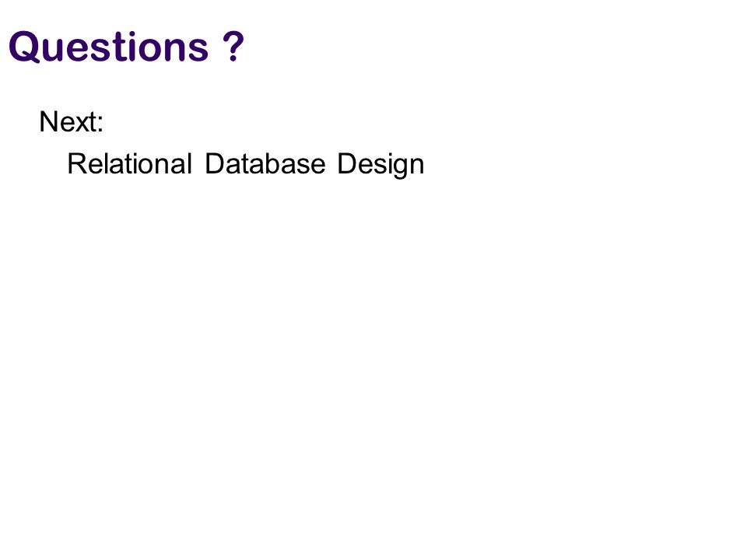Click the purple question mark in title
This screenshot has width=747, height=560.
233,46
